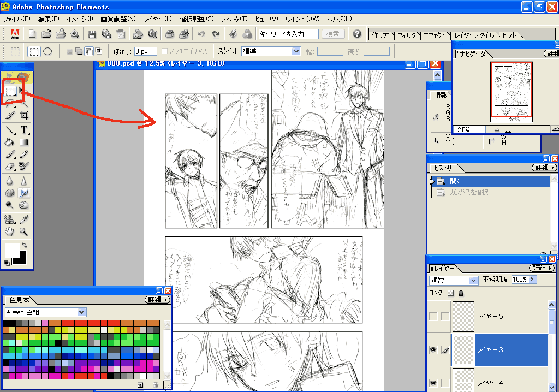
Task: Toggle the link box of レイヤー 5
Action: coord(445,316)
